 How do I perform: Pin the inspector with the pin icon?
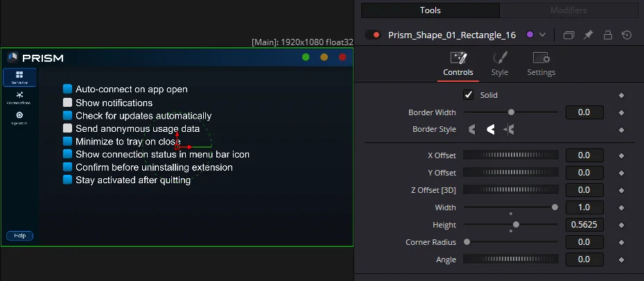point(588,35)
